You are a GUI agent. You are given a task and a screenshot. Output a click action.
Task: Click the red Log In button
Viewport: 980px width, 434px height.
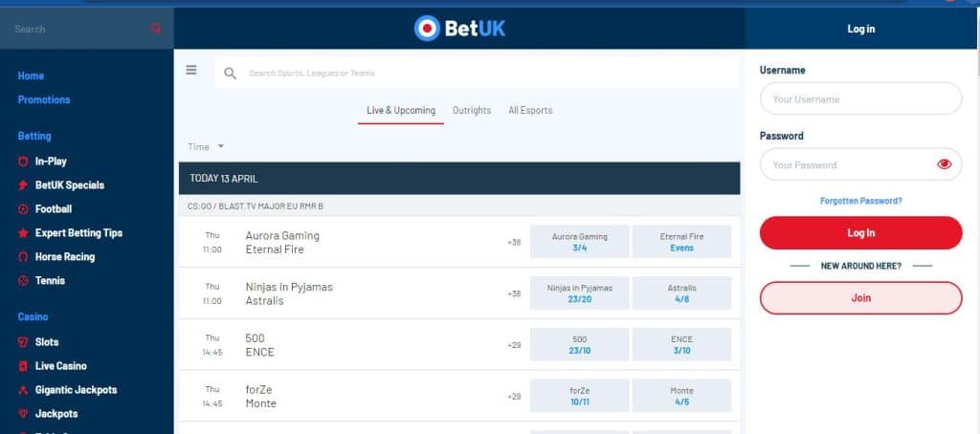[x=860, y=233]
